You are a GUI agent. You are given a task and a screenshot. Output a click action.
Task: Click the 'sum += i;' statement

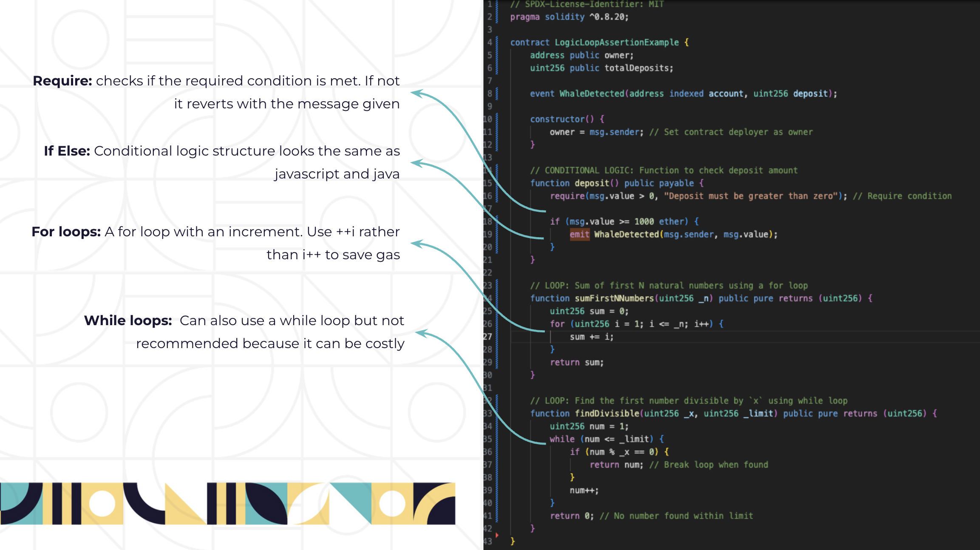(592, 337)
